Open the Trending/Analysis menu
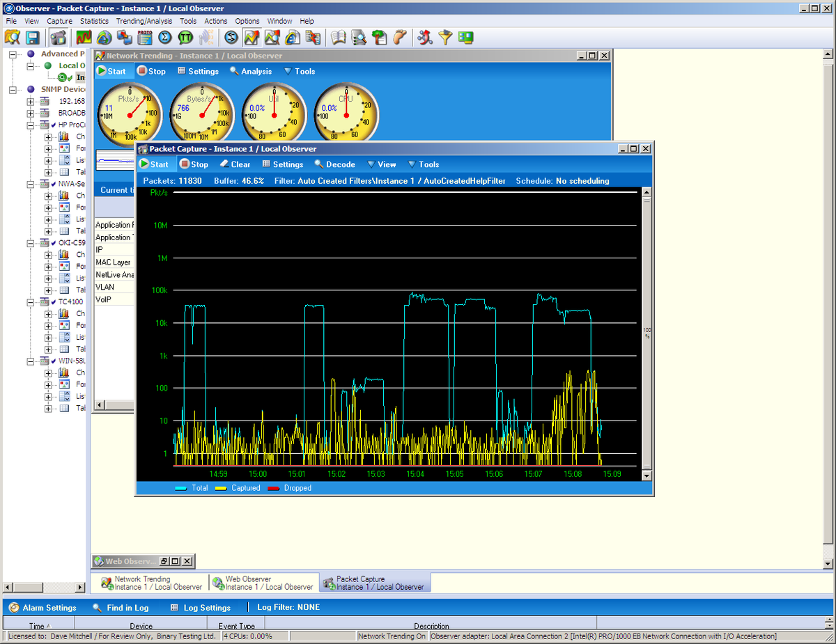This screenshot has height=644, width=836. (144, 20)
